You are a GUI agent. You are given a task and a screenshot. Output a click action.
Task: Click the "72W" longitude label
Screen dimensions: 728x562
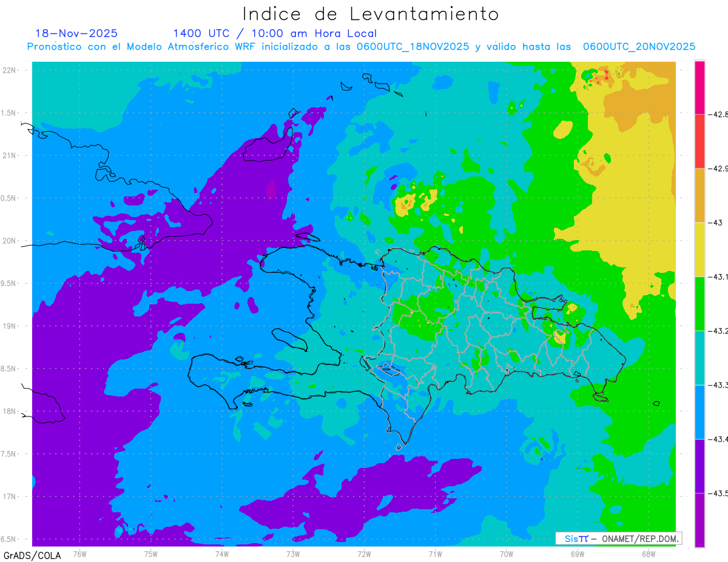point(364,554)
